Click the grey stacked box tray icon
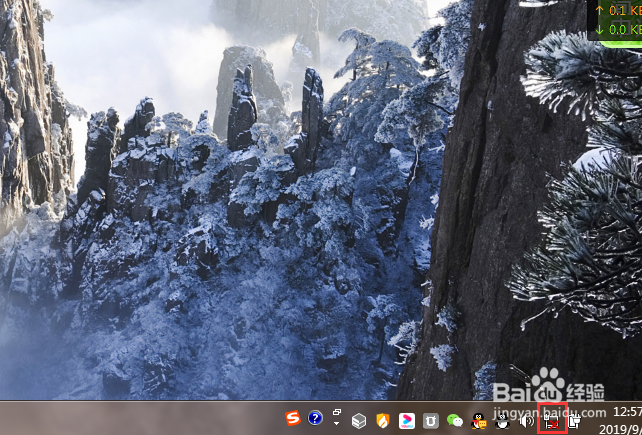Viewport: 642px width, 435px height. pos(359,421)
